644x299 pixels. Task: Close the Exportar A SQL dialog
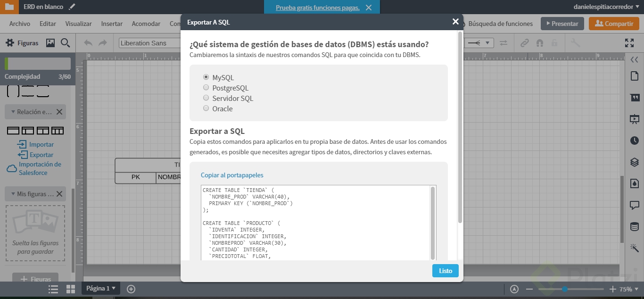[455, 22]
